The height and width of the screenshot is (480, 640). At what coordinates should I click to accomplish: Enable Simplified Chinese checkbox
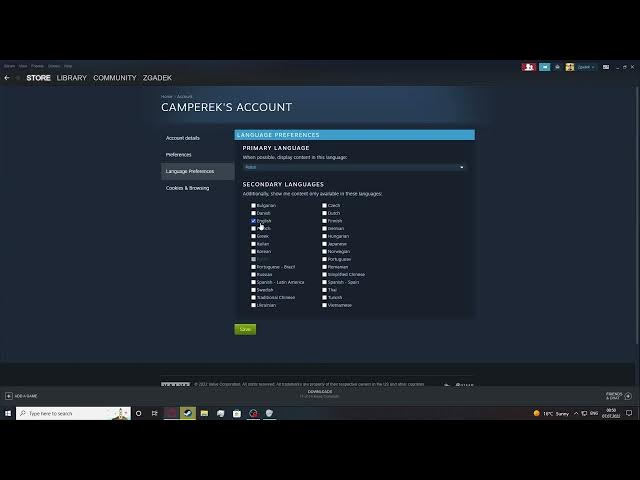coord(324,275)
